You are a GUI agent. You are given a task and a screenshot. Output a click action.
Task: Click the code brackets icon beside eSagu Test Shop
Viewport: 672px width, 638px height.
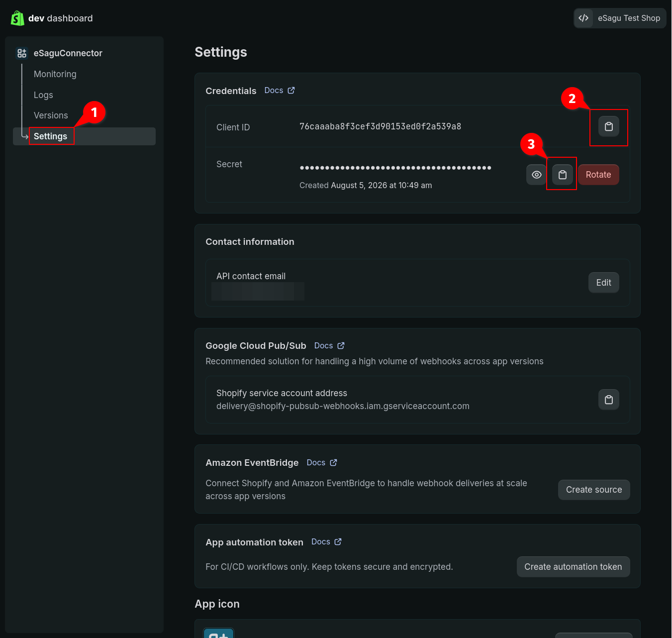583,18
